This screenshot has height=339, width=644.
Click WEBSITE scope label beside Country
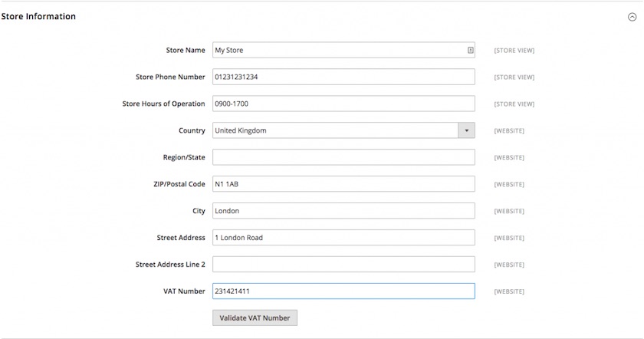[509, 130]
